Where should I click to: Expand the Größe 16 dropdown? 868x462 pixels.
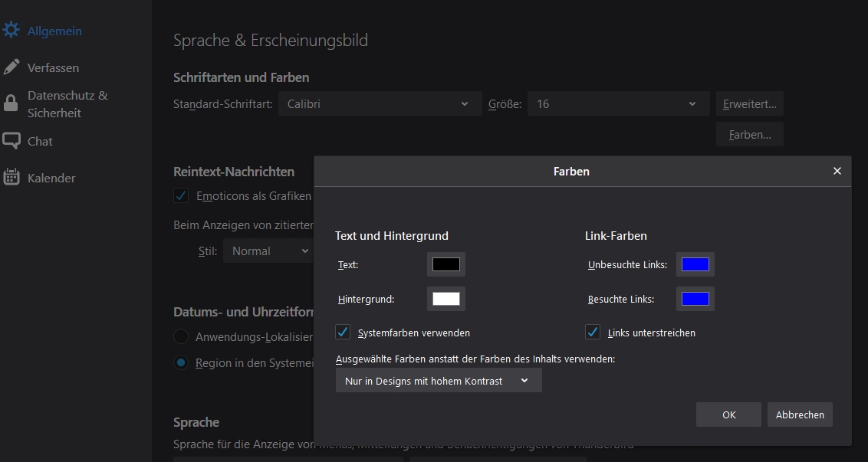coord(617,104)
